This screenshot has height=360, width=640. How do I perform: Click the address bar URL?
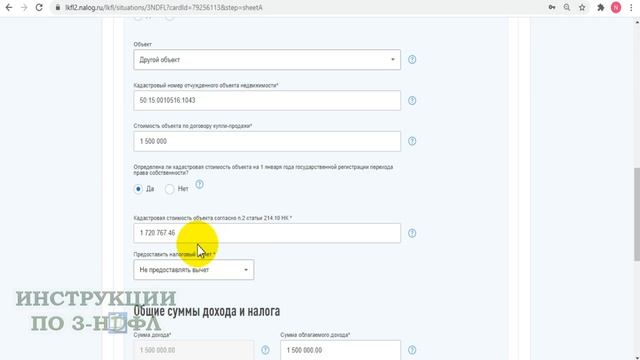[164, 8]
